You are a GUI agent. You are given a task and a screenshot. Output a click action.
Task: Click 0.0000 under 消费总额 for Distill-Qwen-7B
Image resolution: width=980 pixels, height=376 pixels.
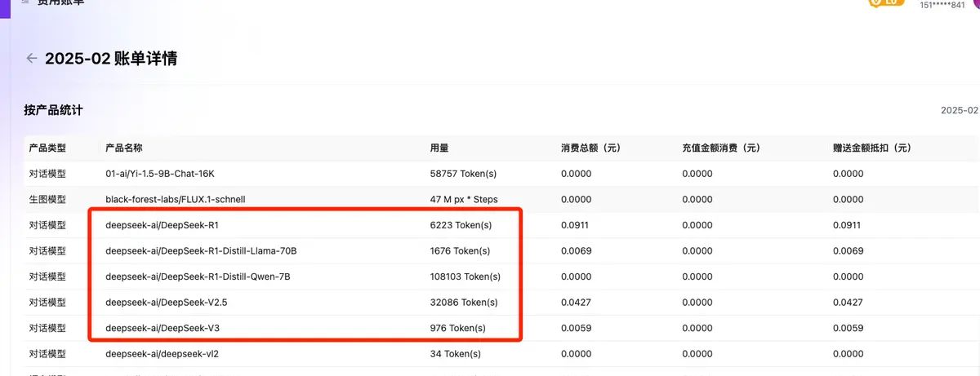pos(577,276)
